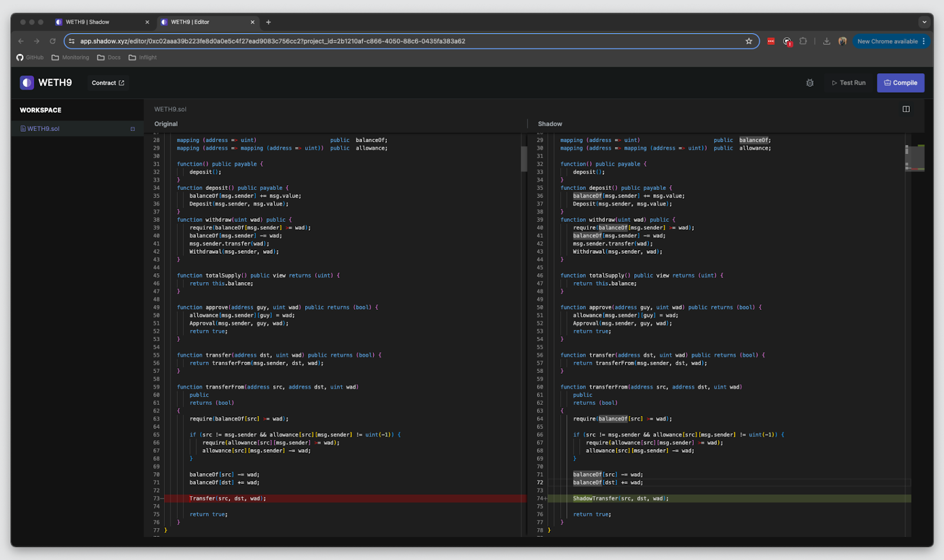Open Monitoring bookmarks folder
The height and width of the screenshot is (560, 944).
[x=70, y=57]
